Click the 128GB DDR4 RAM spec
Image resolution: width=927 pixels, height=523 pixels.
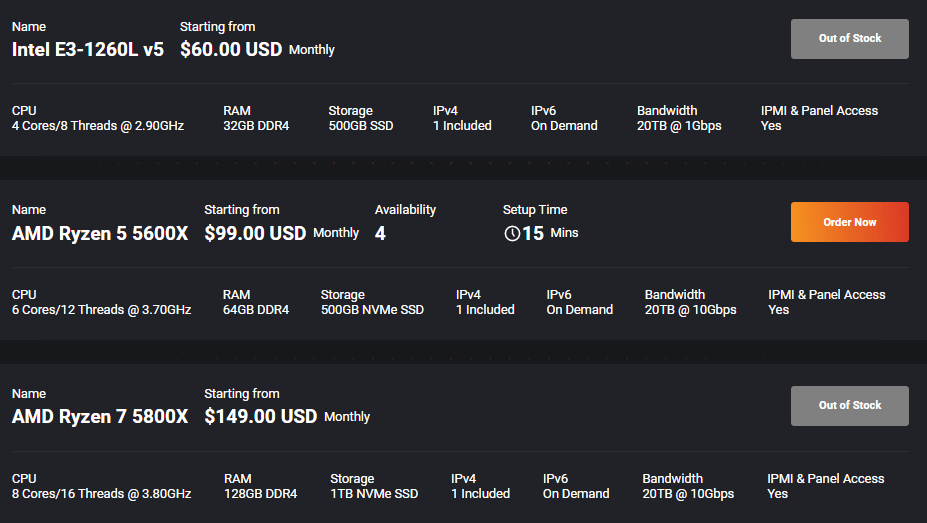pyautogui.click(x=261, y=493)
